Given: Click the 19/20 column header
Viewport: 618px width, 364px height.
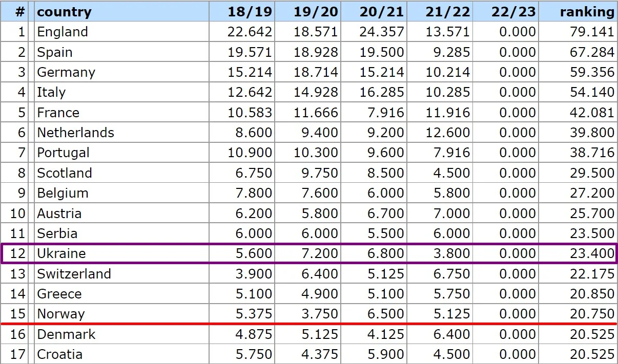Looking at the screenshot, I should (316, 11).
